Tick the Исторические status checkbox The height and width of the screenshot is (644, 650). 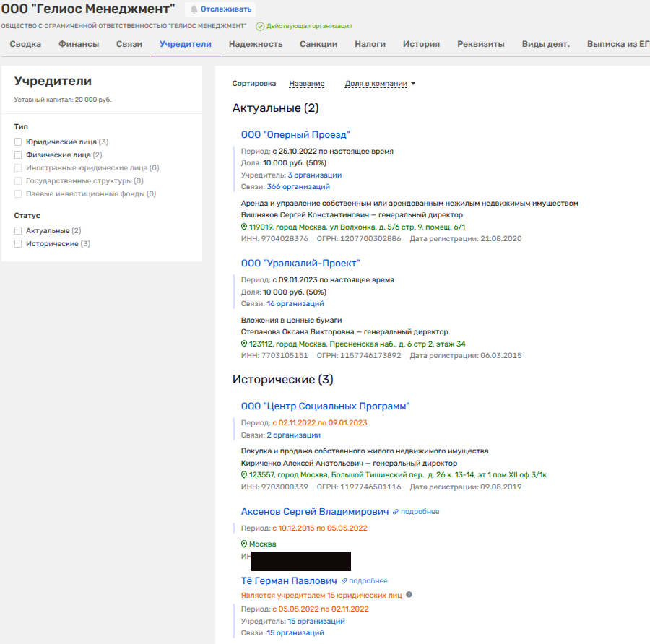coord(19,244)
